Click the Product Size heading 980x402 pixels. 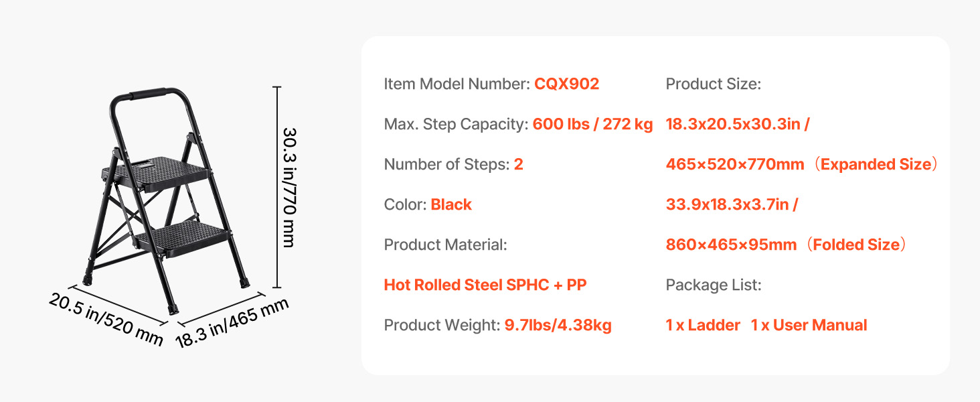click(x=713, y=84)
